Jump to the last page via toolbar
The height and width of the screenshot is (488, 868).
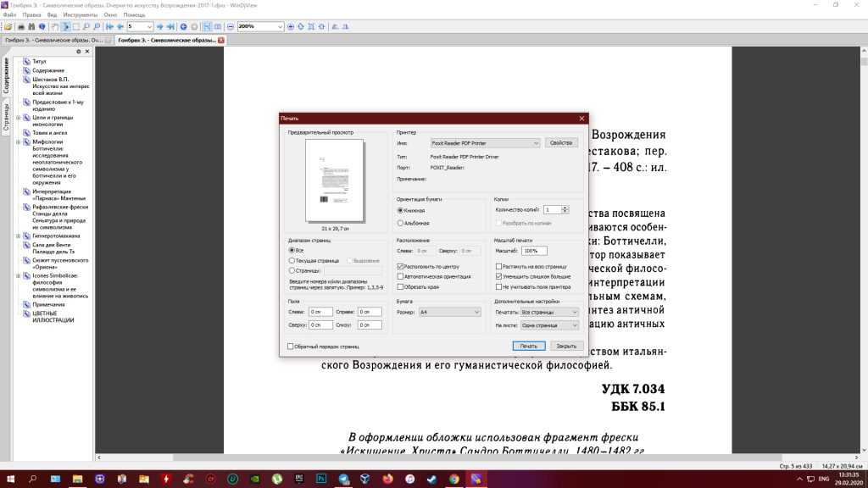[170, 26]
